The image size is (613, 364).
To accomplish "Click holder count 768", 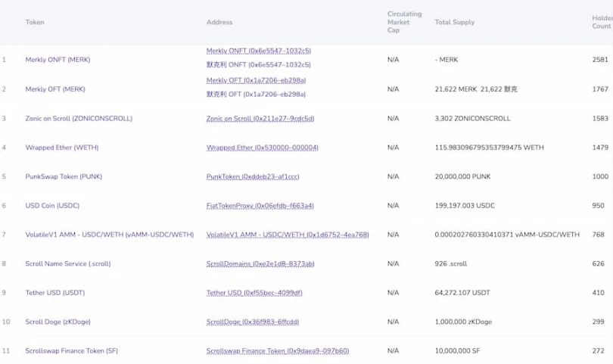I will 598,235.
